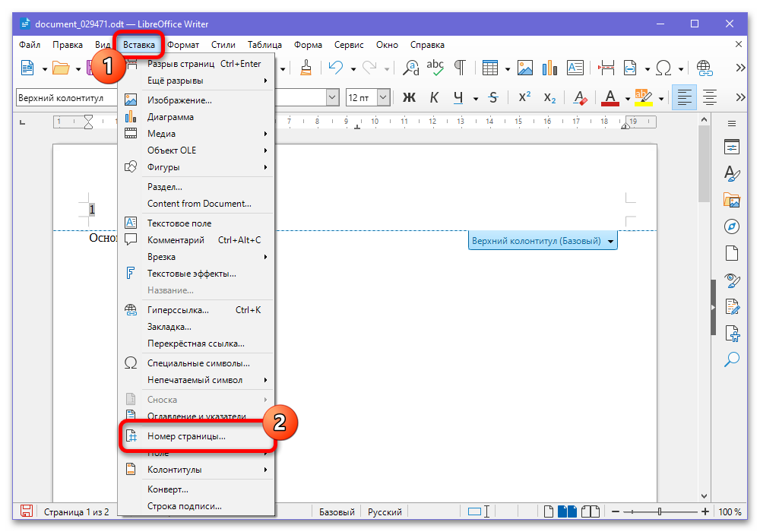This screenshot has height=532, width=760.
Task: Click the Insert Text Box toolbar icon
Action: click(575, 68)
